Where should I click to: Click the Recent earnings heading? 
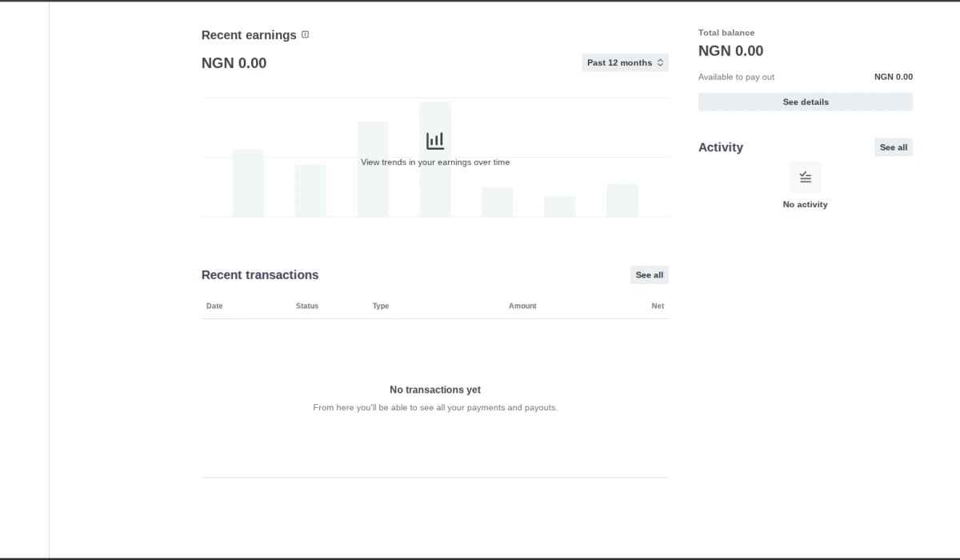pos(249,34)
